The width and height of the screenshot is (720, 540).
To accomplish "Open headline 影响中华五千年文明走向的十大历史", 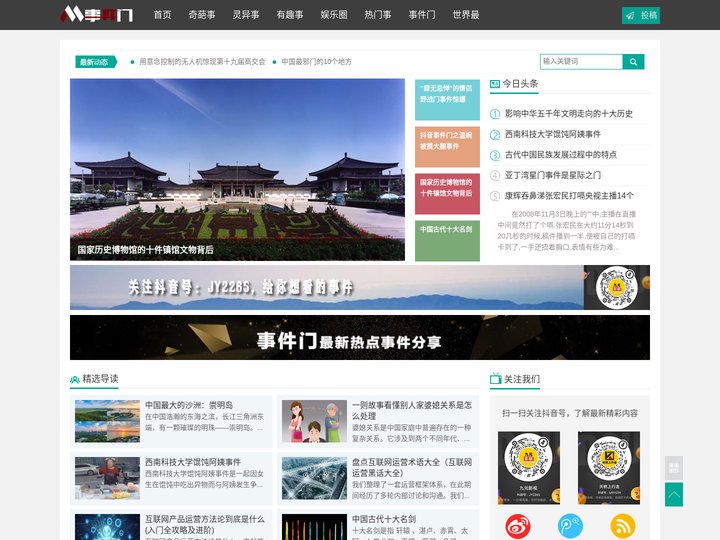I will click(x=568, y=113).
